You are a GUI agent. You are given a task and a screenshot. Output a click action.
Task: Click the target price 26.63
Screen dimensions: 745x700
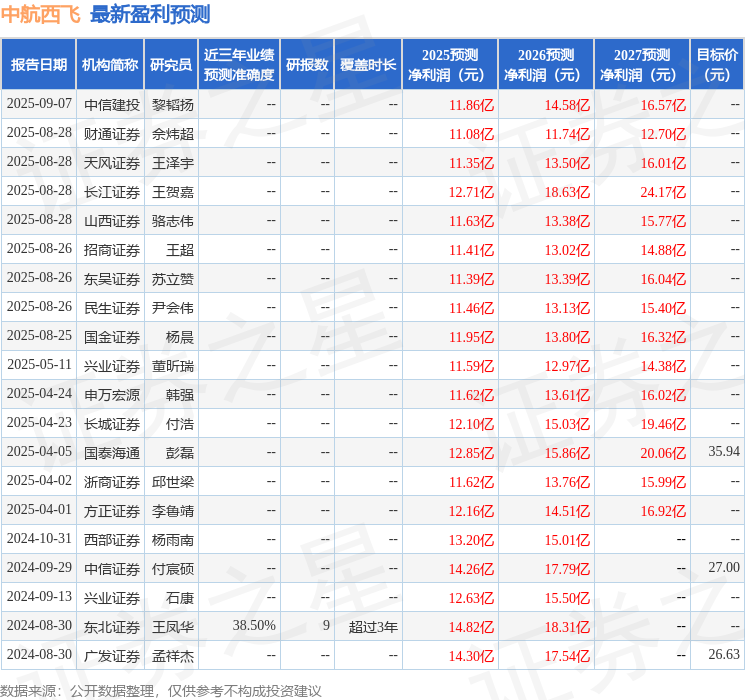(724, 654)
